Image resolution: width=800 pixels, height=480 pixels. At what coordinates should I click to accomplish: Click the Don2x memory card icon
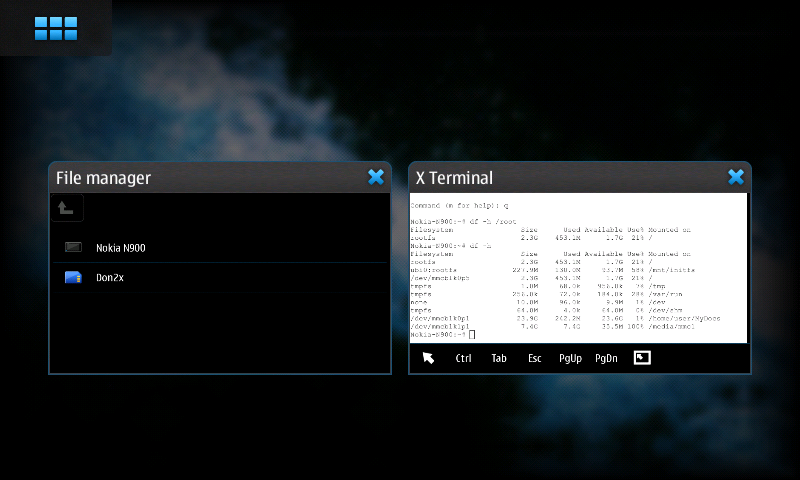(x=73, y=277)
